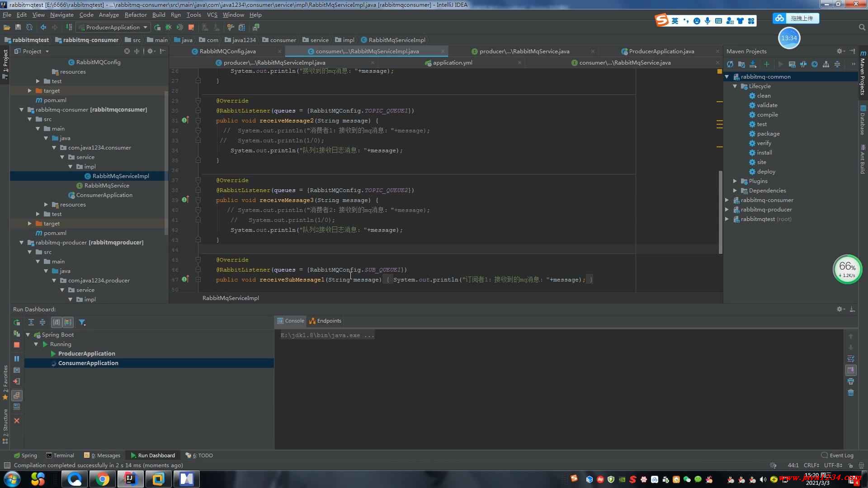Click the Windows Start button

(x=11, y=479)
